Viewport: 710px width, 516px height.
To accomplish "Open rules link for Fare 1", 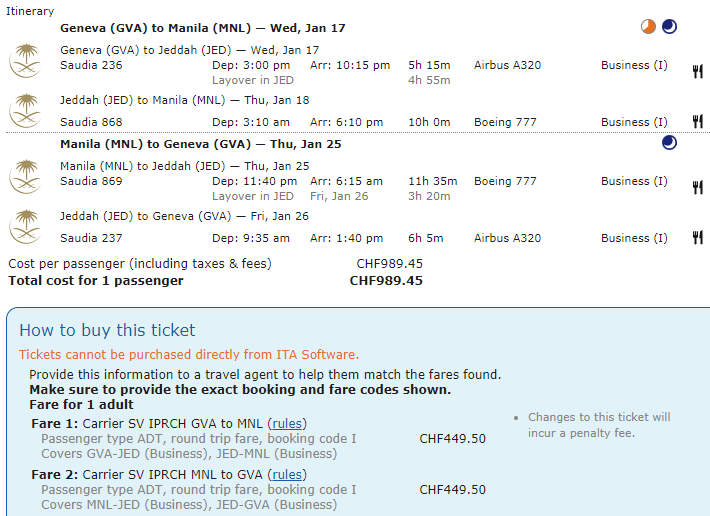I will click(286, 423).
